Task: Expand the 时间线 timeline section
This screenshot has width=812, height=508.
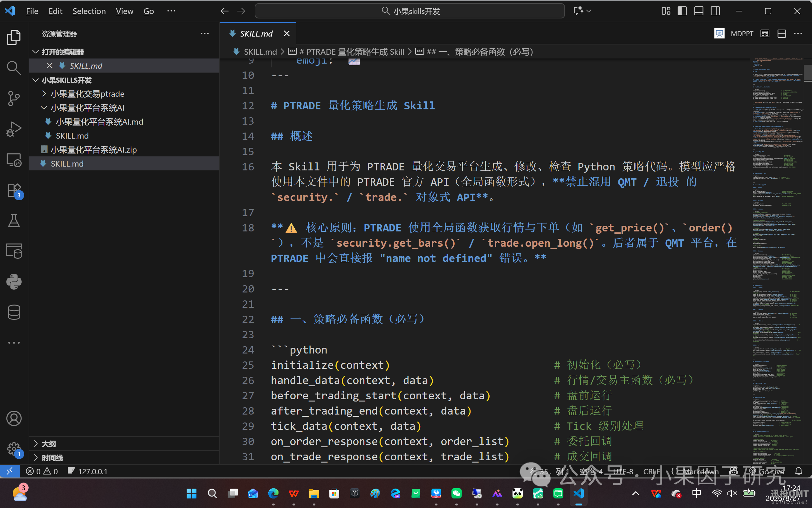Action: pyautogui.click(x=36, y=457)
